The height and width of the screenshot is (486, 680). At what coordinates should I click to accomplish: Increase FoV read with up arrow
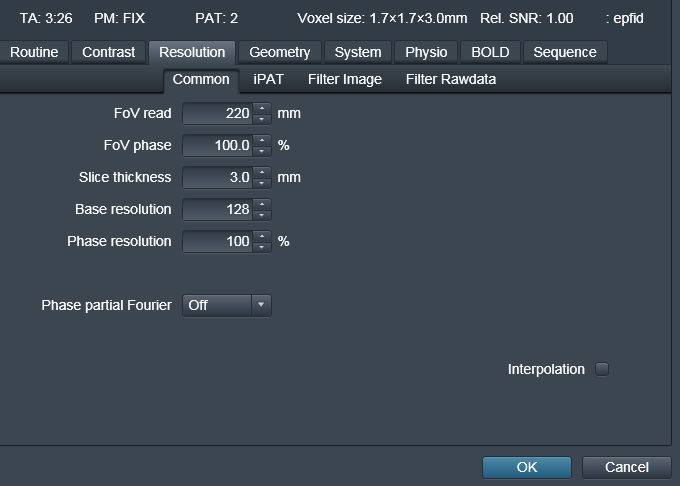click(262, 108)
